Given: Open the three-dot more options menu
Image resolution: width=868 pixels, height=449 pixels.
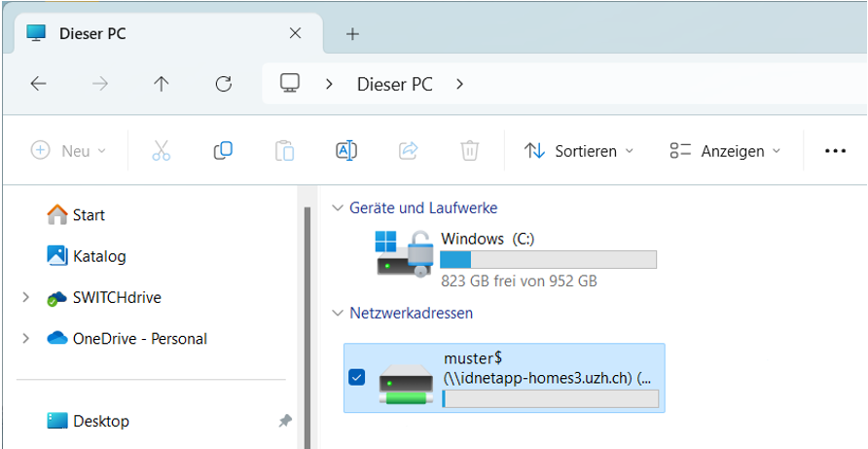Looking at the screenshot, I should pyautogui.click(x=835, y=151).
